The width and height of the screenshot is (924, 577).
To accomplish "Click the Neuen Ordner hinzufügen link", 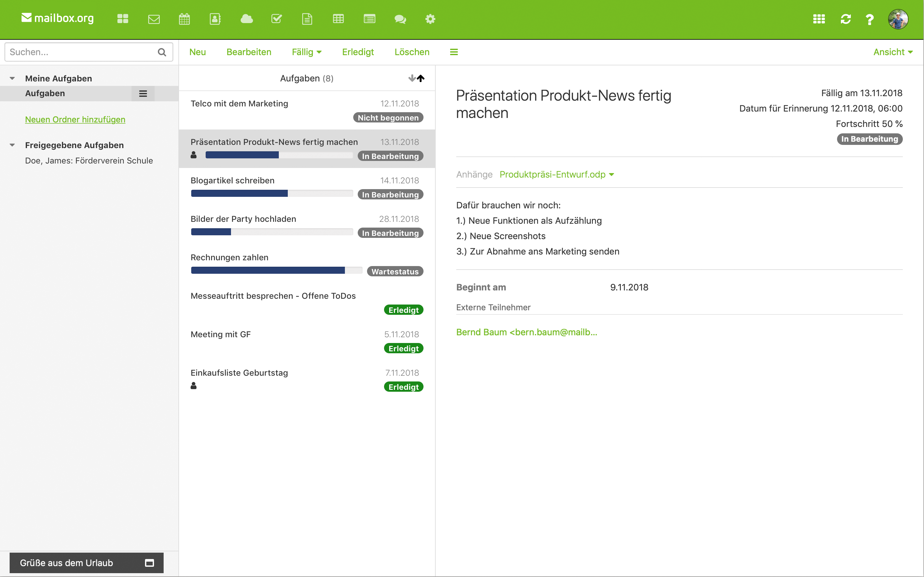I will 75,120.
